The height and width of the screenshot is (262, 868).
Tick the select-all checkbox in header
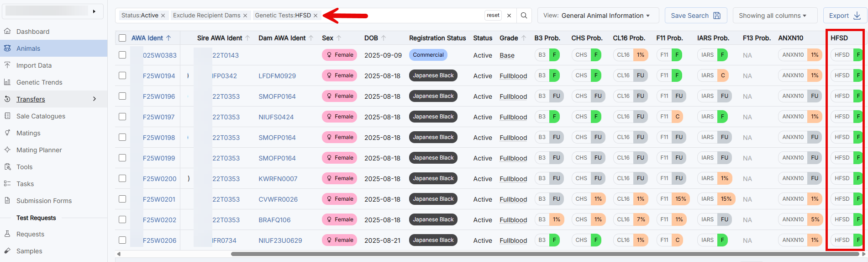click(x=122, y=38)
